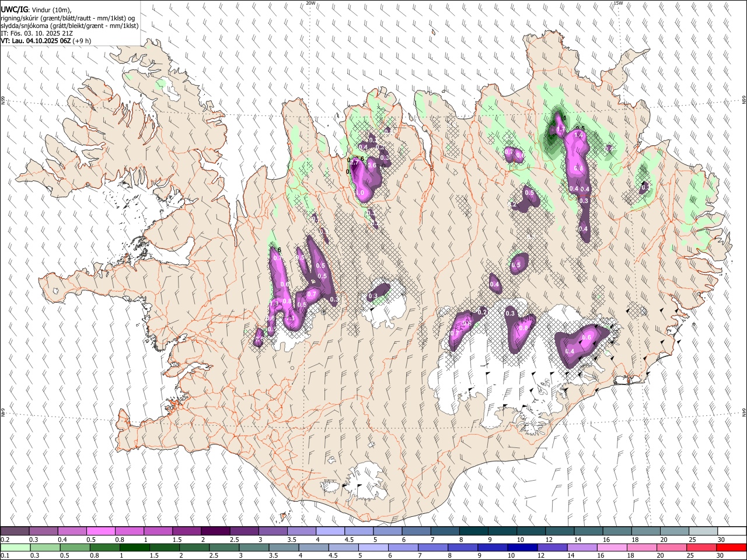The height and width of the screenshot is (560, 747).
Task: Click the 'slydda/snjókoma (grátt/bleikt/grænt - mm/1klst)' line
Action: pyautogui.click(x=69, y=26)
